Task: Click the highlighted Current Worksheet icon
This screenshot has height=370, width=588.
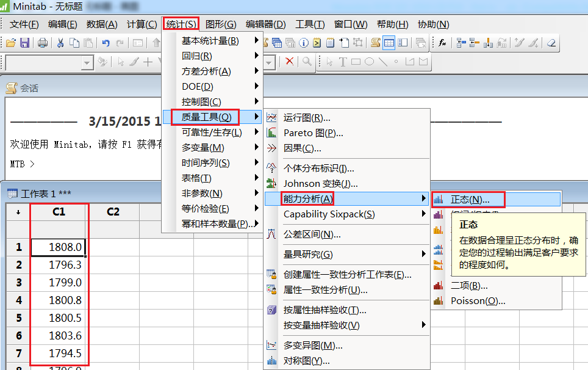Action: tap(389, 43)
